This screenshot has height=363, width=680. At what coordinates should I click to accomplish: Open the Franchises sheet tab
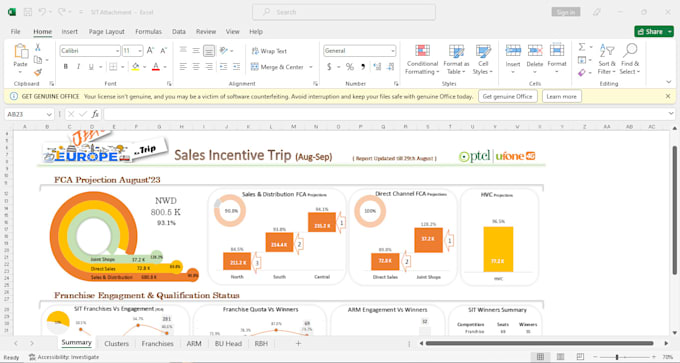(157, 343)
